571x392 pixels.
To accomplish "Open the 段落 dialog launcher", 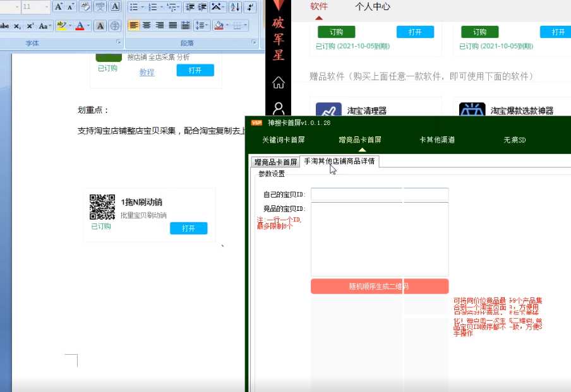I will (x=254, y=42).
